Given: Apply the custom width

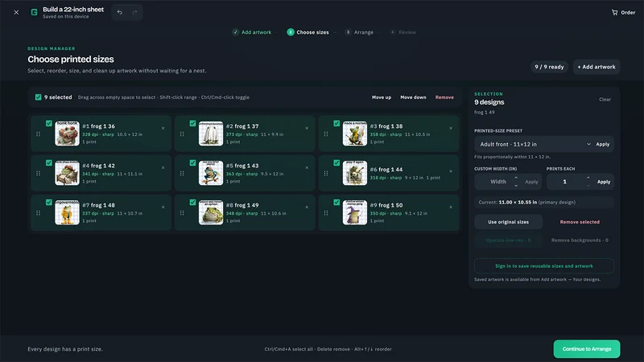Looking at the screenshot, I should [x=531, y=182].
